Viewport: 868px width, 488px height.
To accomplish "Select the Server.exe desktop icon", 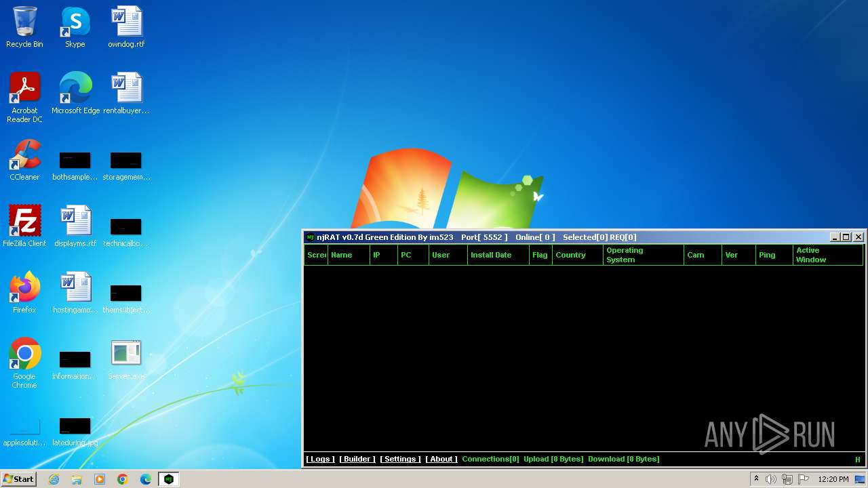I will (126, 359).
